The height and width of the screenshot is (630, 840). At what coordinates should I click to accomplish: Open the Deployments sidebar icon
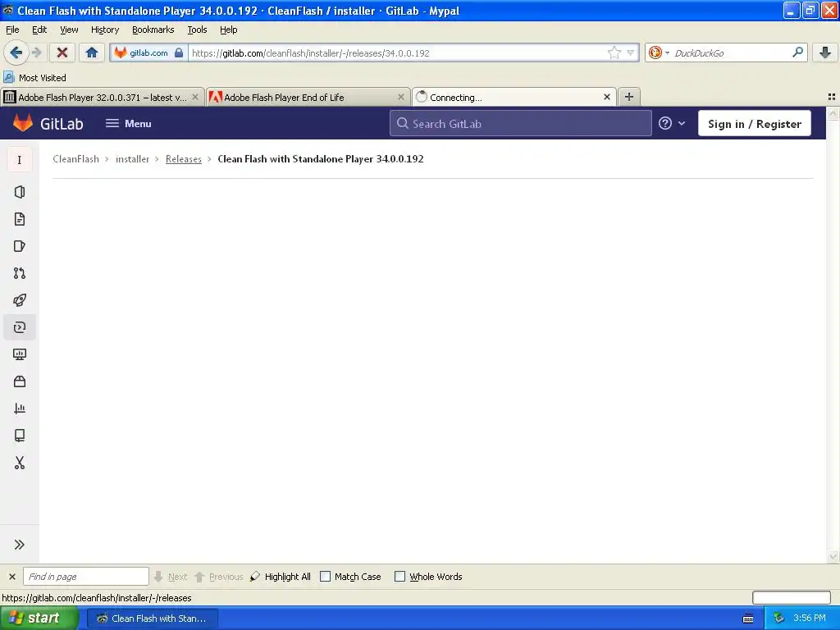coord(20,327)
